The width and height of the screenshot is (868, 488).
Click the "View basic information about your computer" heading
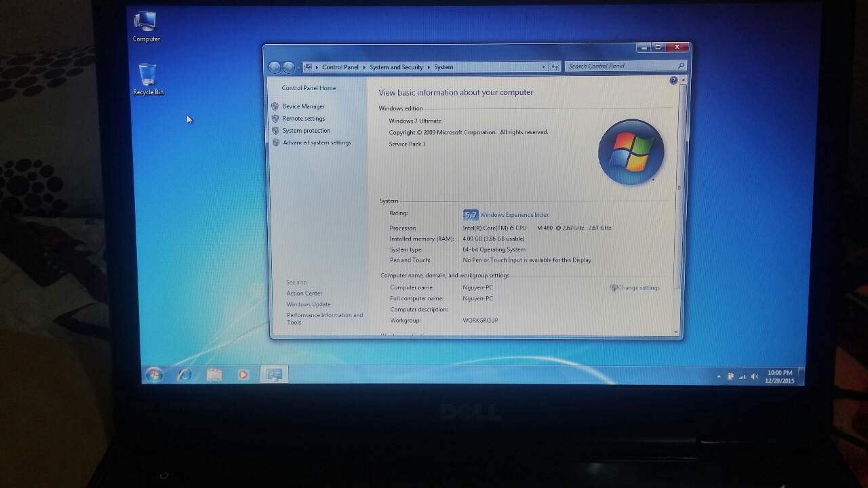pos(456,93)
